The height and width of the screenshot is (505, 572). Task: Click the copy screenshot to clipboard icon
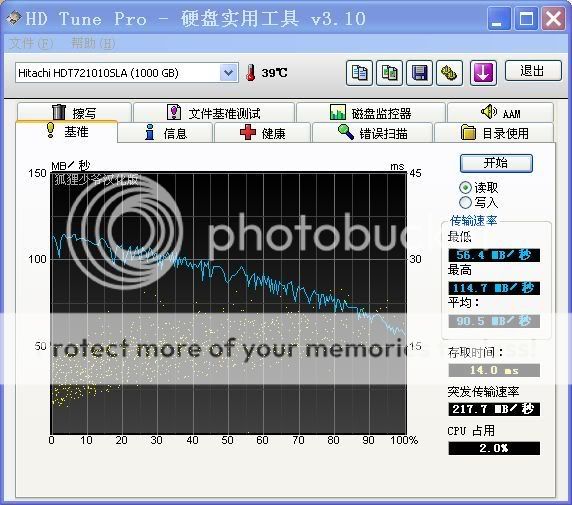[390, 73]
